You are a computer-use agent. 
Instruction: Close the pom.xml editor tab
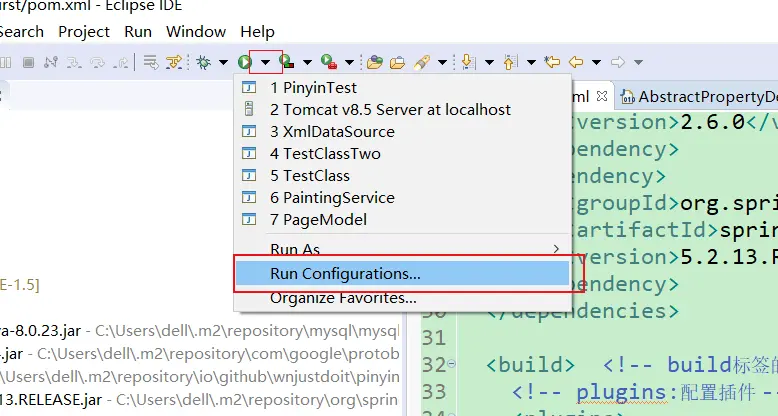[x=602, y=97]
